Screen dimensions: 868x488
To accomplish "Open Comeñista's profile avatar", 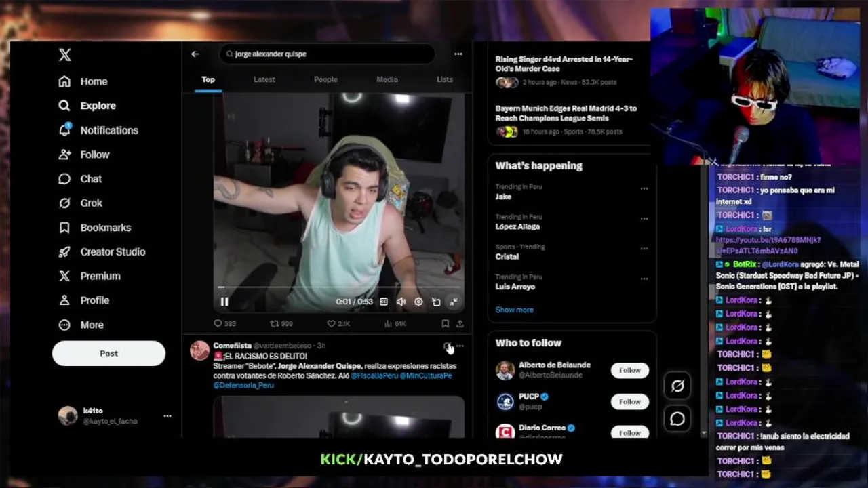I will [199, 350].
